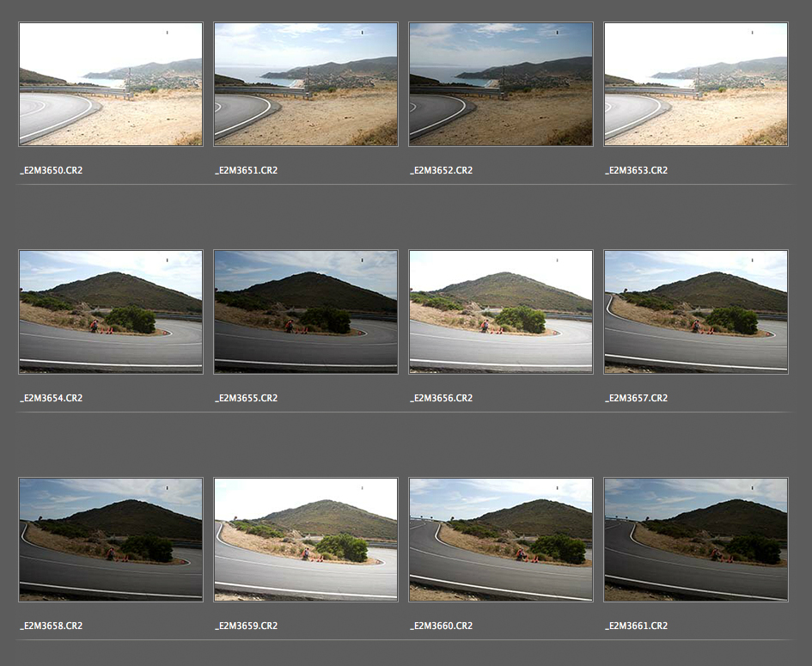Viewport: 812px width, 666px height.
Task: Pick the _E2M3658.CR2 photo thumbnail
Action: coord(111,540)
